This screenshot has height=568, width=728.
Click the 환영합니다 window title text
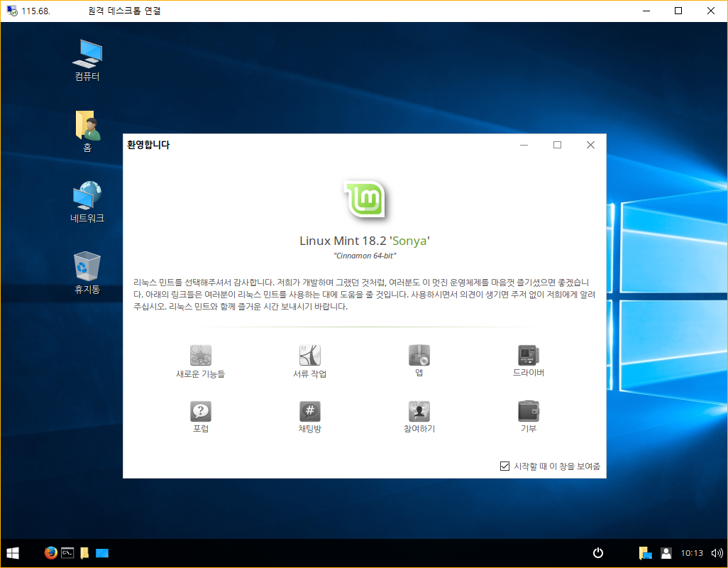tap(148, 145)
